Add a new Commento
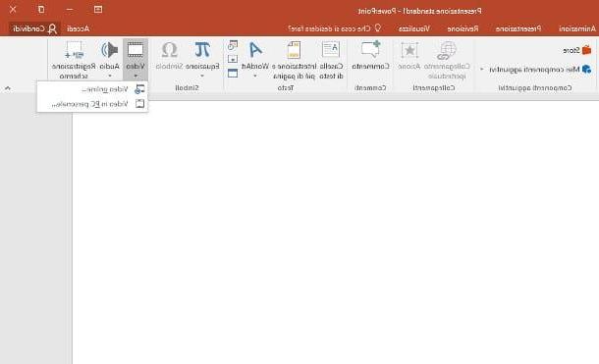Image resolution: width=599 pixels, height=364 pixels. 370,55
